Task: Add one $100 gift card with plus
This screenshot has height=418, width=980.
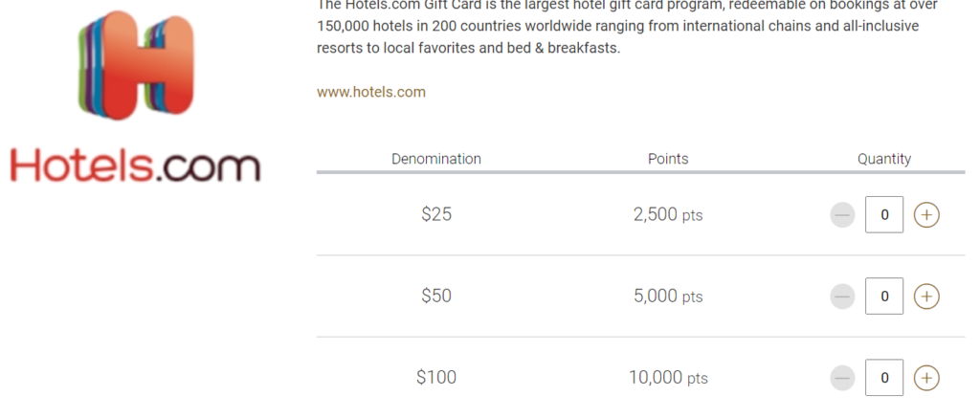Action: click(926, 378)
